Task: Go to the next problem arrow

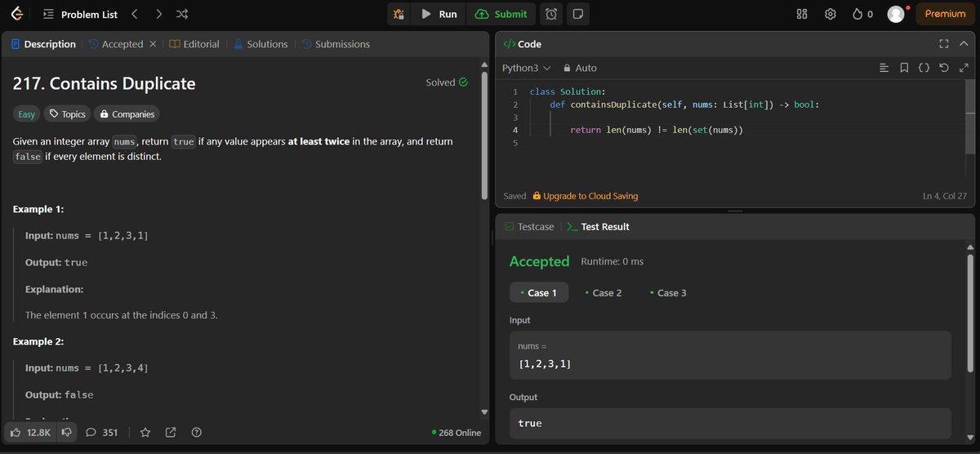Action: 158,14
